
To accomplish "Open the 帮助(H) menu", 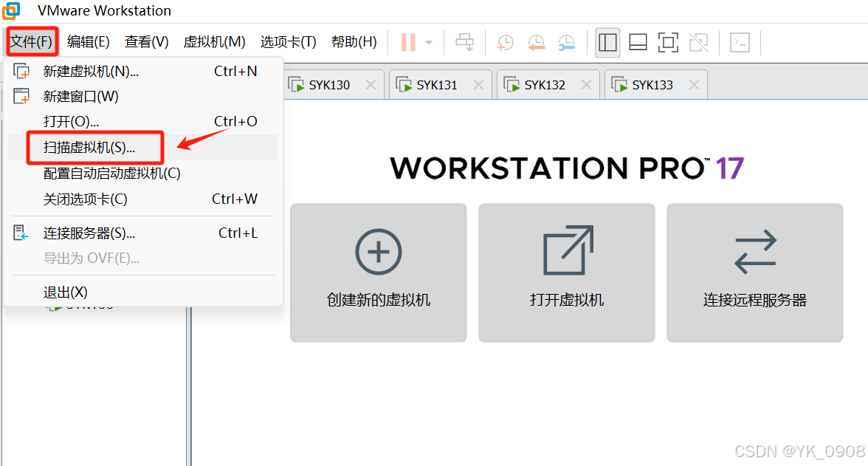I will (354, 42).
